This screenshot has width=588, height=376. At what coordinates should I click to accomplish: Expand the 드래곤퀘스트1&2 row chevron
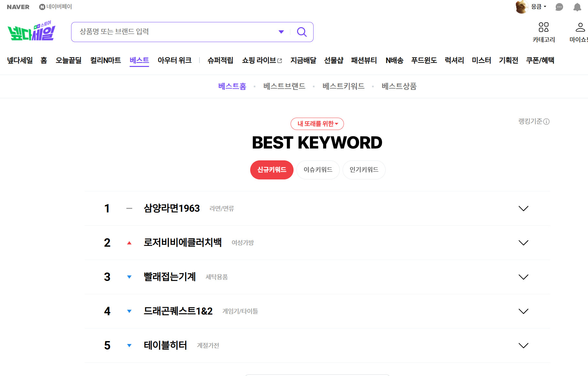[523, 311]
